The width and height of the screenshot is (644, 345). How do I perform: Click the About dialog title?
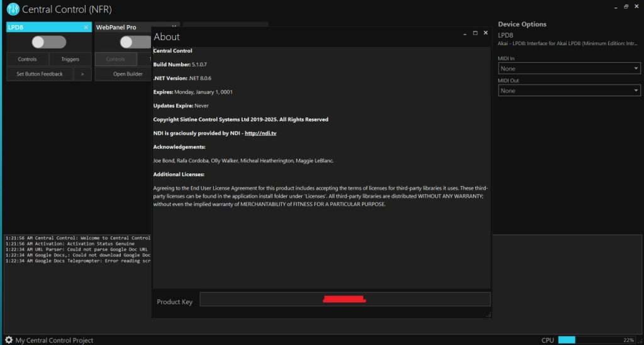point(167,36)
